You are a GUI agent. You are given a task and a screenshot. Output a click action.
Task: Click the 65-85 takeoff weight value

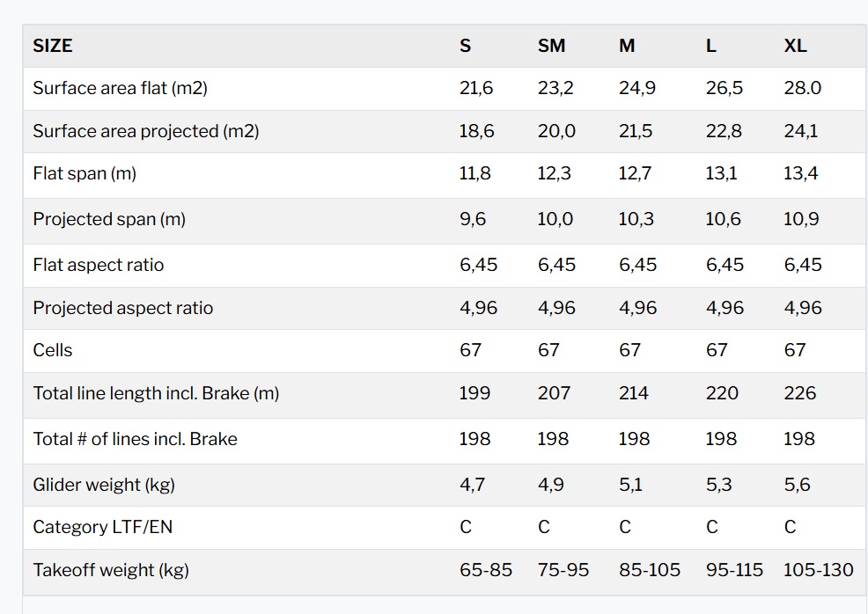pos(486,570)
